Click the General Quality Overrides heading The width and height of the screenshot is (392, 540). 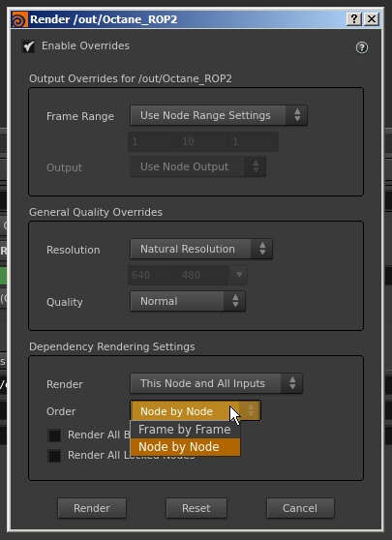96,212
